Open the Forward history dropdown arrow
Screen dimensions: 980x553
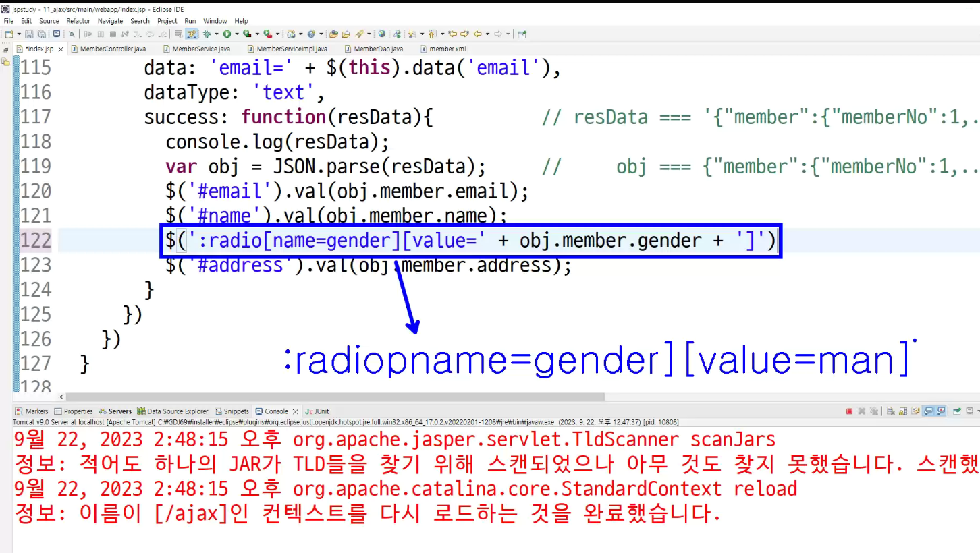[508, 34]
